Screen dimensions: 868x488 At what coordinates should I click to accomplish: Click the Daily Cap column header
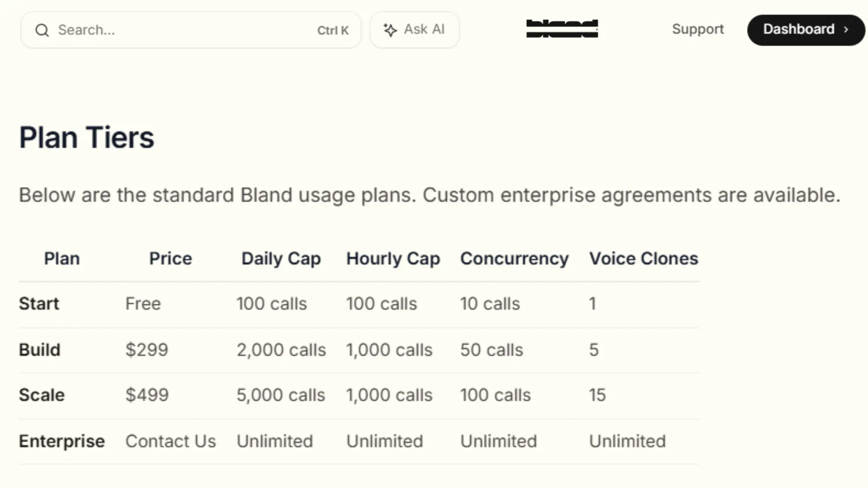pyautogui.click(x=281, y=259)
